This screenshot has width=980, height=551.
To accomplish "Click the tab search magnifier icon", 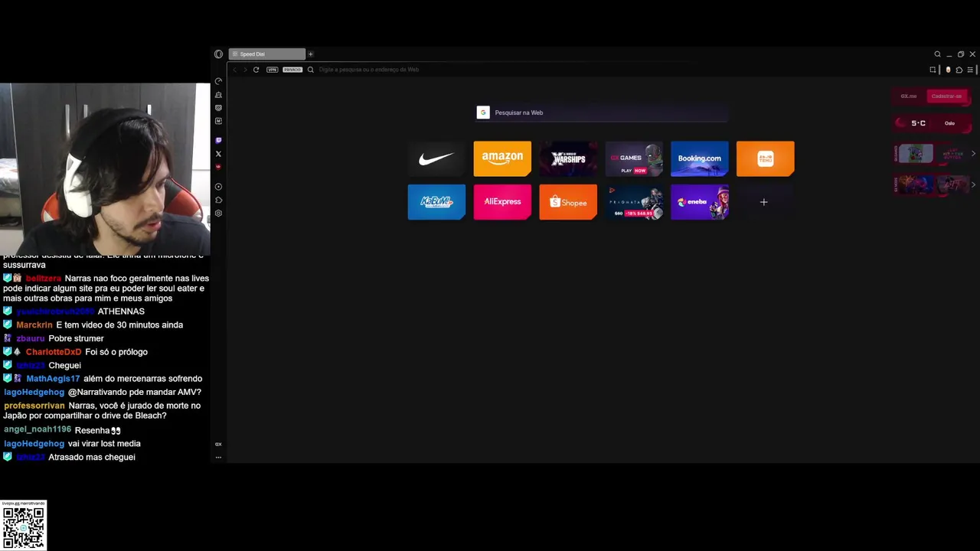I will point(937,54).
